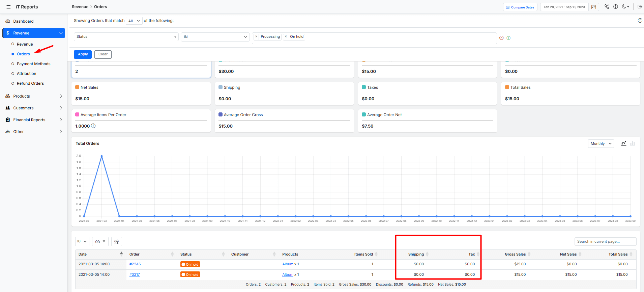Open Payment Methods in sidebar
Viewport: 644px width, 292px height.
33,64
